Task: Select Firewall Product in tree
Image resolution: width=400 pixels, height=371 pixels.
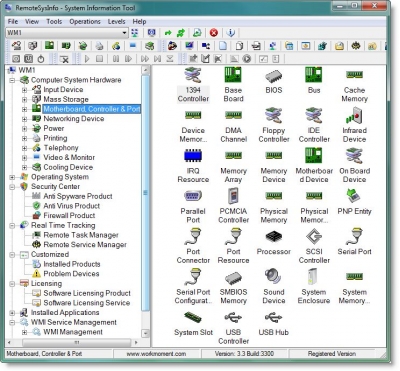Action: [x=69, y=216]
